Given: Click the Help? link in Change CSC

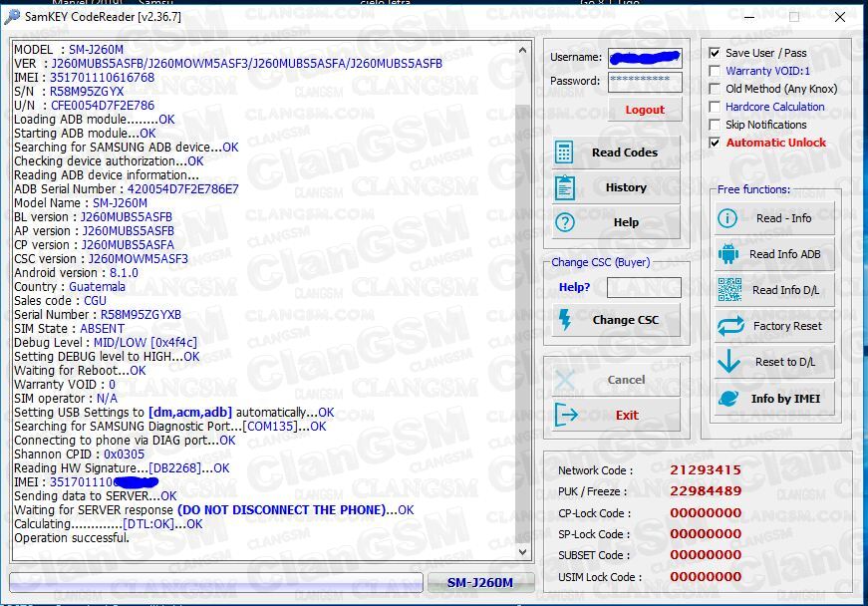Looking at the screenshot, I should (x=574, y=287).
